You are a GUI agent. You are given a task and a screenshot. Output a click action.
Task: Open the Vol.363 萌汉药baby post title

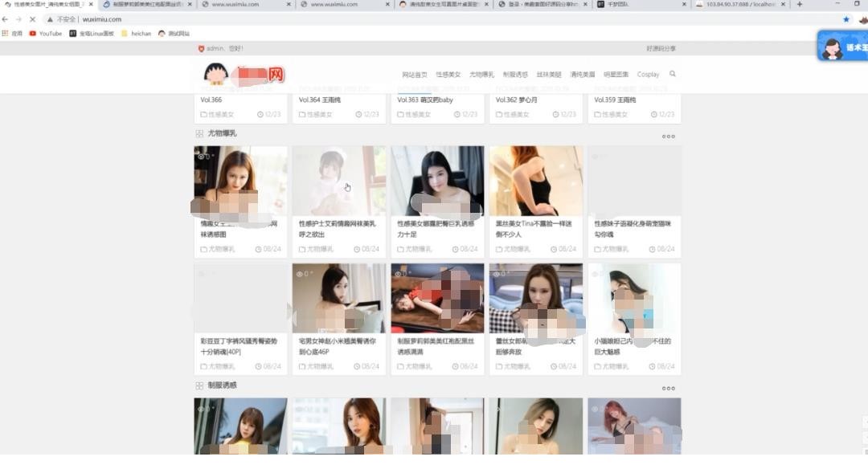tap(425, 100)
